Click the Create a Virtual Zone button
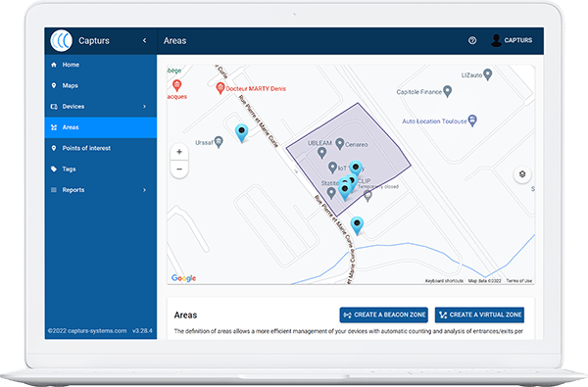The width and height of the screenshot is (588, 387). tap(479, 315)
